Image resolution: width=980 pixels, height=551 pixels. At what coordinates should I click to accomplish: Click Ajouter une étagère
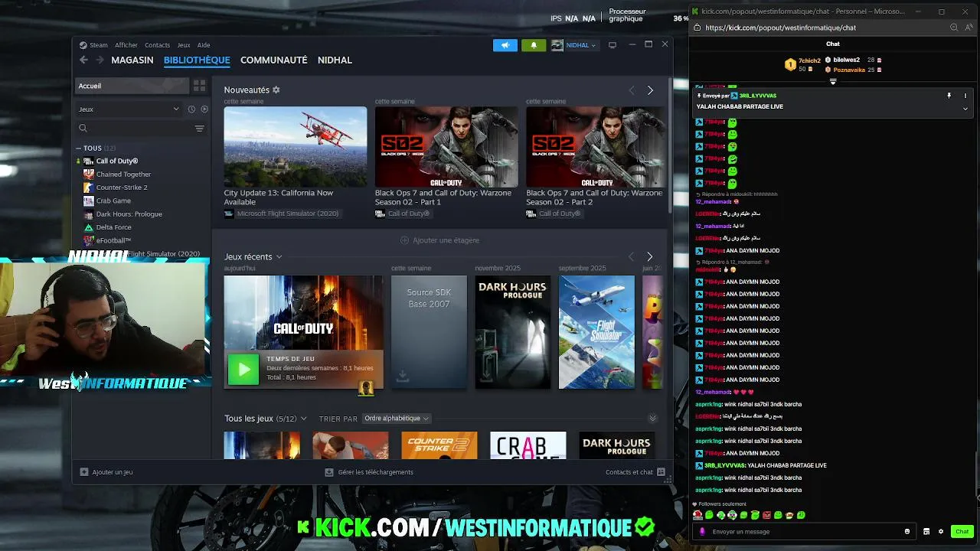click(x=439, y=240)
